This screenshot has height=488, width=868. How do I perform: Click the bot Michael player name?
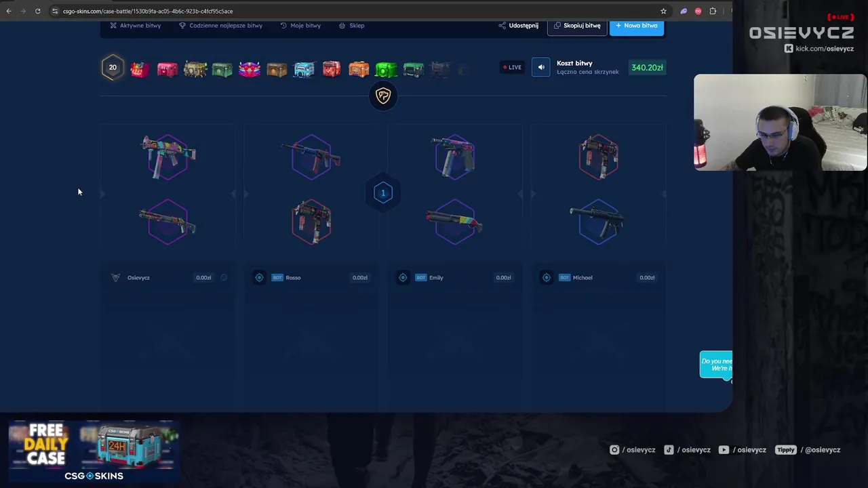[583, 277]
